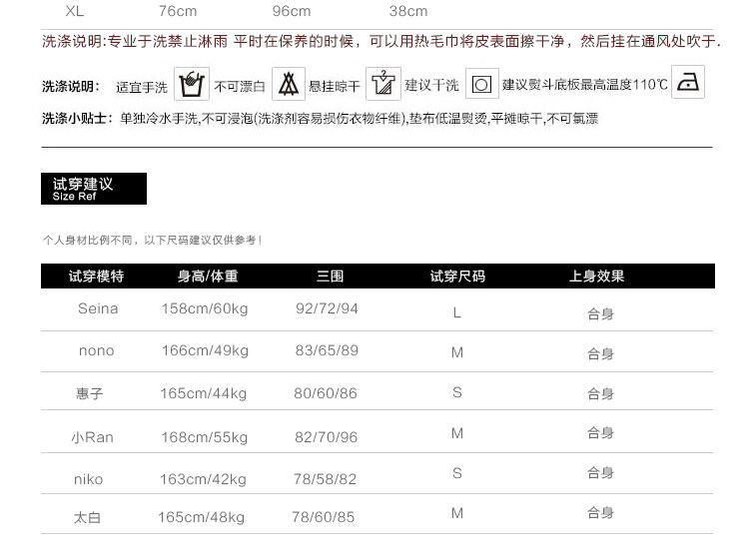The width and height of the screenshot is (749, 560).
Task: Click the do-not-bleach triangle icon
Action: pyautogui.click(x=289, y=84)
